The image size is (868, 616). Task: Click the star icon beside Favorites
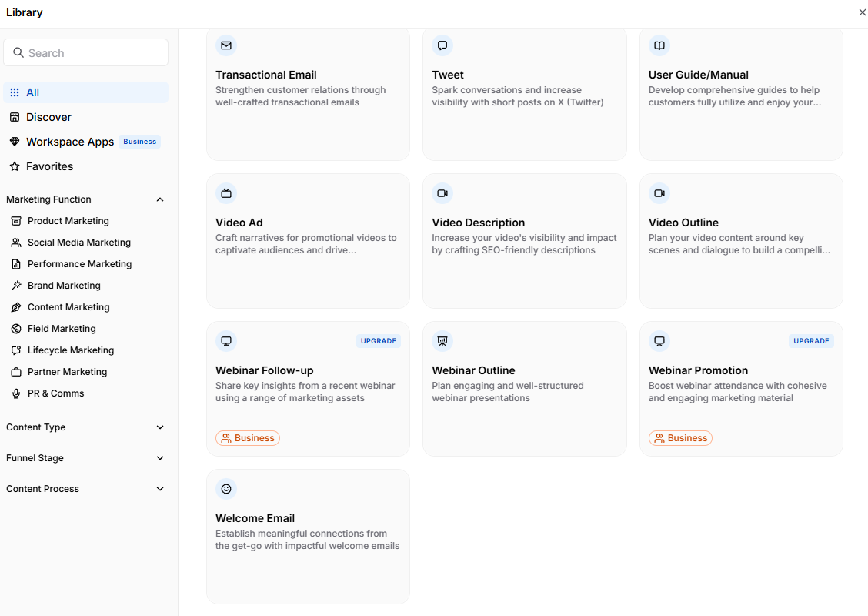click(15, 166)
